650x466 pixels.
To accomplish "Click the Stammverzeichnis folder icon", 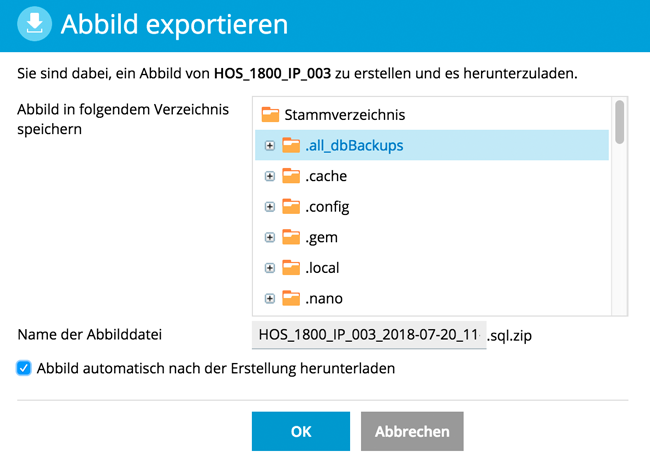I will (x=270, y=115).
